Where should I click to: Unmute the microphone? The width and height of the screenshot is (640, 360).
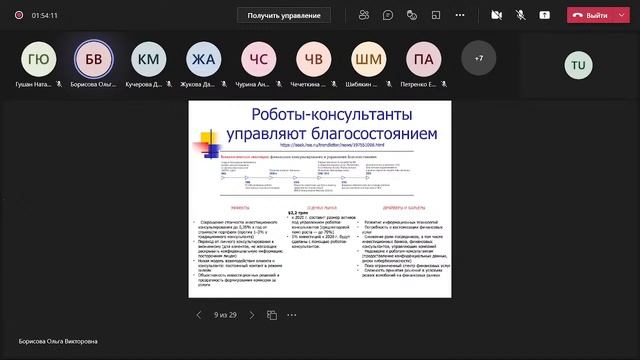[x=520, y=15]
